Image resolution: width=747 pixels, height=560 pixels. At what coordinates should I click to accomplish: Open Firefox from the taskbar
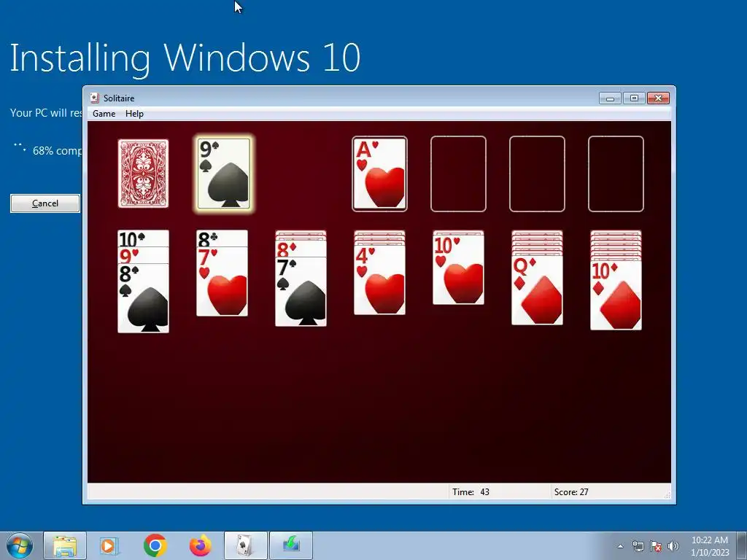pyautogui.click(x=200, y=545)
